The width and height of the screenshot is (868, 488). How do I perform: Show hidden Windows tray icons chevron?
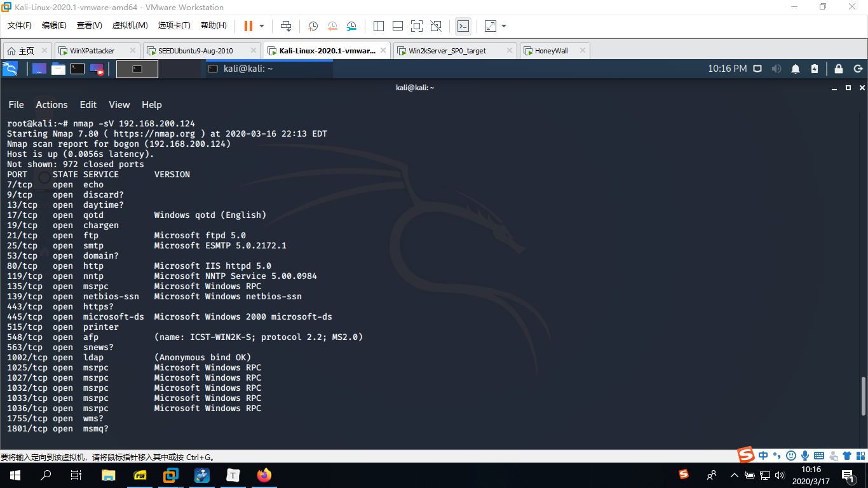[x=735, y=475]
